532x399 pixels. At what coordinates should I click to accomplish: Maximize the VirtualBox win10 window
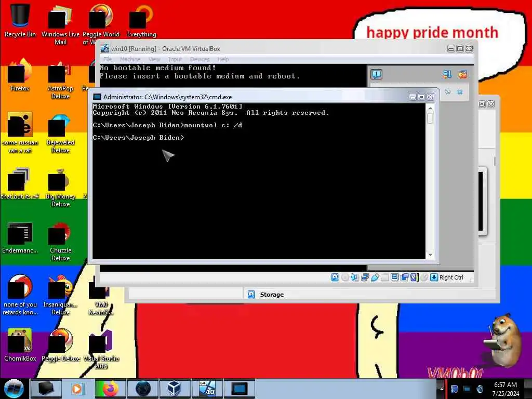(460, 49)
